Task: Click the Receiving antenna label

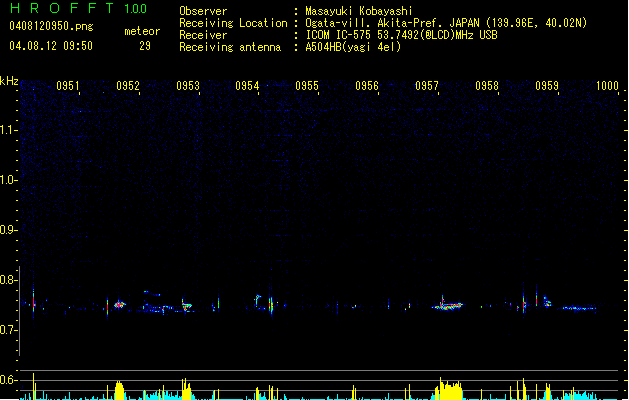Action: click(x=230, y=47)
